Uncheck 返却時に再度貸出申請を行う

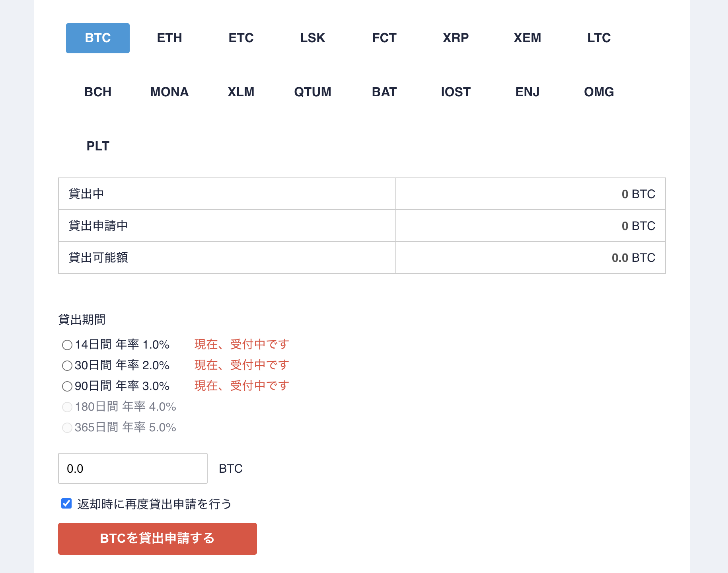(66, 503)
